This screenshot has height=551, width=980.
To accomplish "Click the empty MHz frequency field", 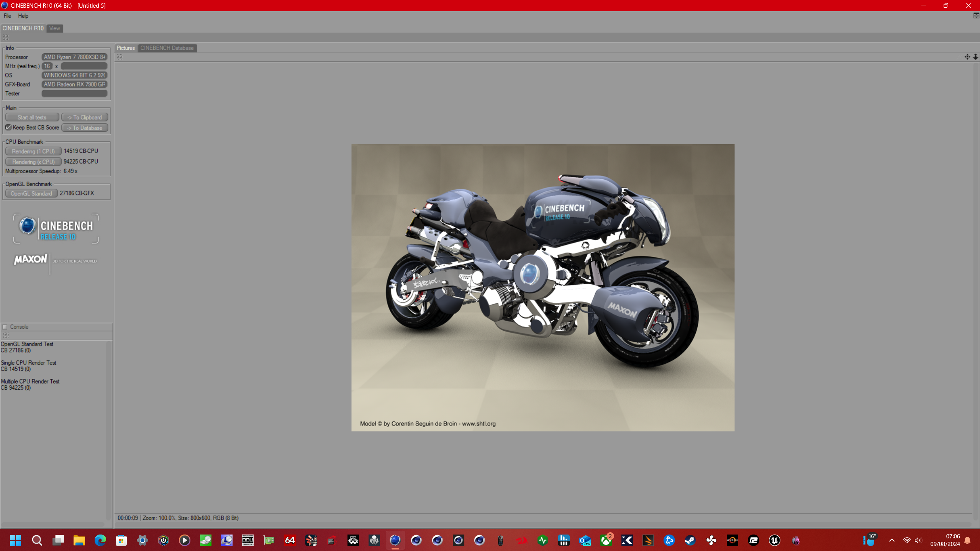I will [84, 66].
